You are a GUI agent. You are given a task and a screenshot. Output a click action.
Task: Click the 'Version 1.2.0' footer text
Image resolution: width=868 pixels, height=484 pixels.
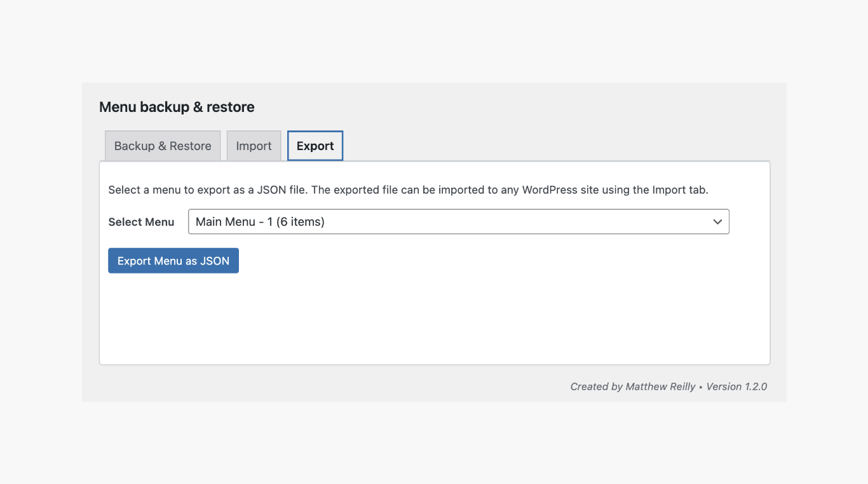point(736,387)
